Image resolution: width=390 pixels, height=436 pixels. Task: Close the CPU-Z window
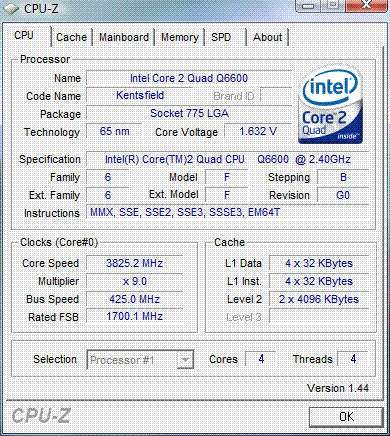click(365, 5)
